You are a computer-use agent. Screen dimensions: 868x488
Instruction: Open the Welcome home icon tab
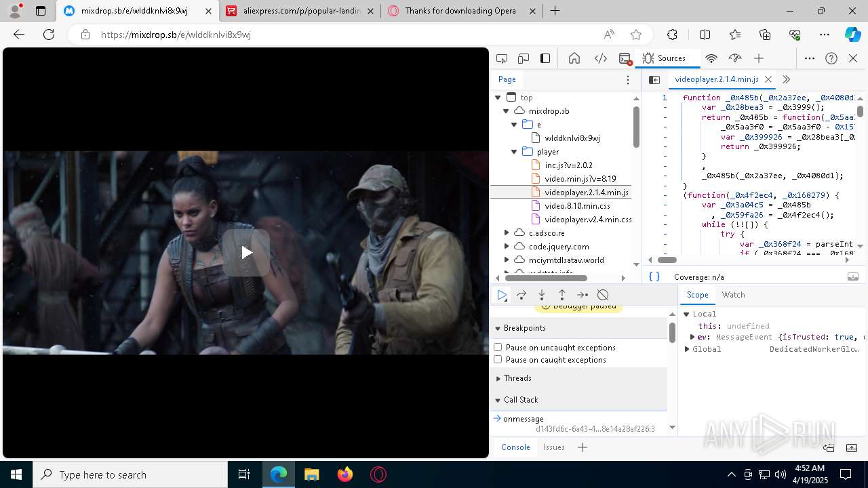pos(574,58)
